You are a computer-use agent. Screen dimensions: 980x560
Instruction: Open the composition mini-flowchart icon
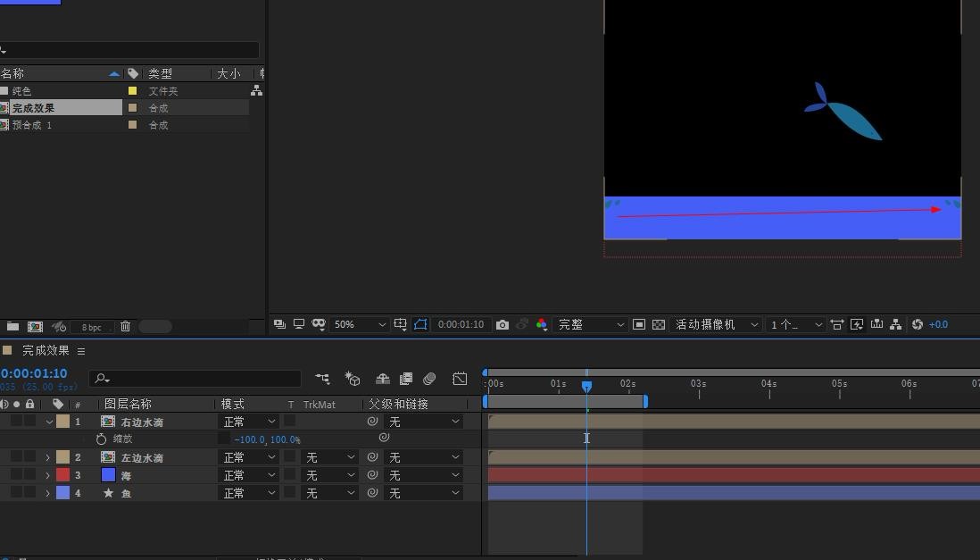322,379
